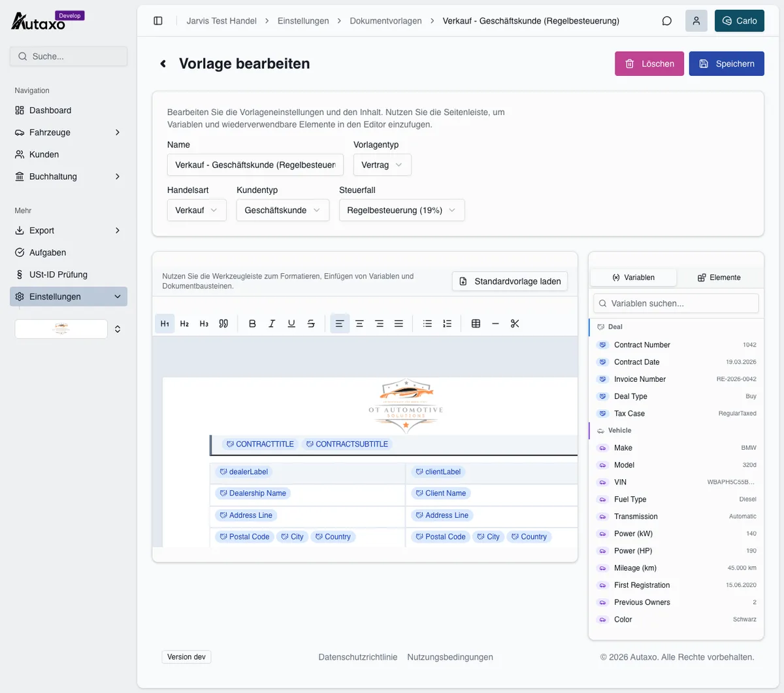Image resolution: width=784 pixels, height=693 pixels.
Task: Open Carlo assistant button
Action: click(740, 21)
